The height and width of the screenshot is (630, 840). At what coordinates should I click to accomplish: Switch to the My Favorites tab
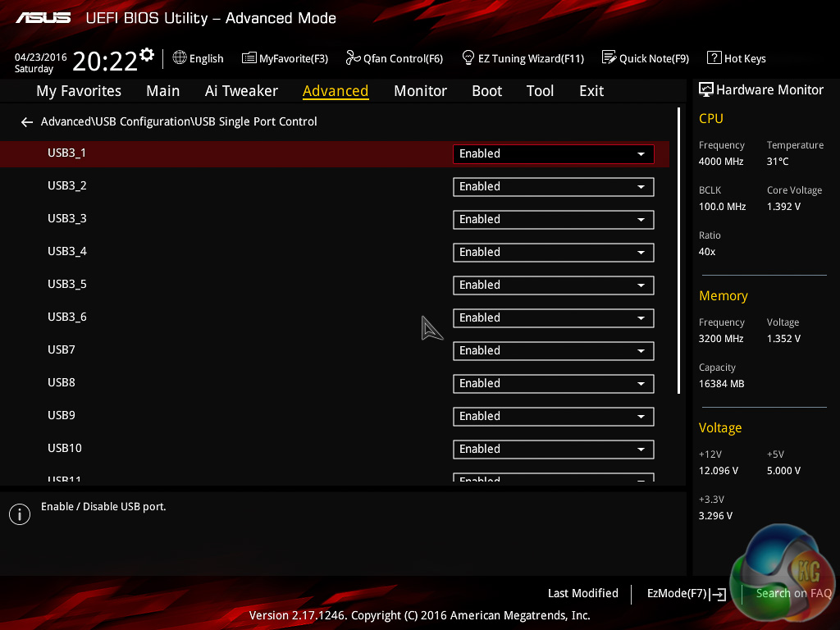(x=79, y=91)
